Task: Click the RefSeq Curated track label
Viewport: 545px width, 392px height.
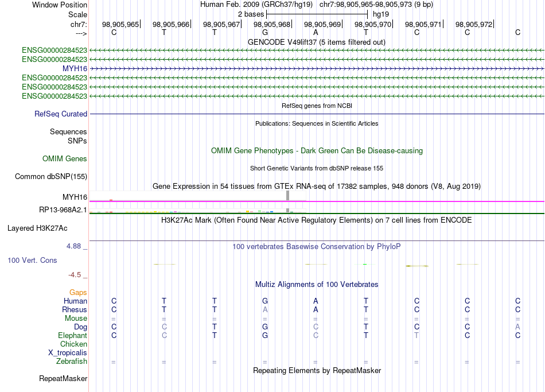Action: [x=61, y=114]
